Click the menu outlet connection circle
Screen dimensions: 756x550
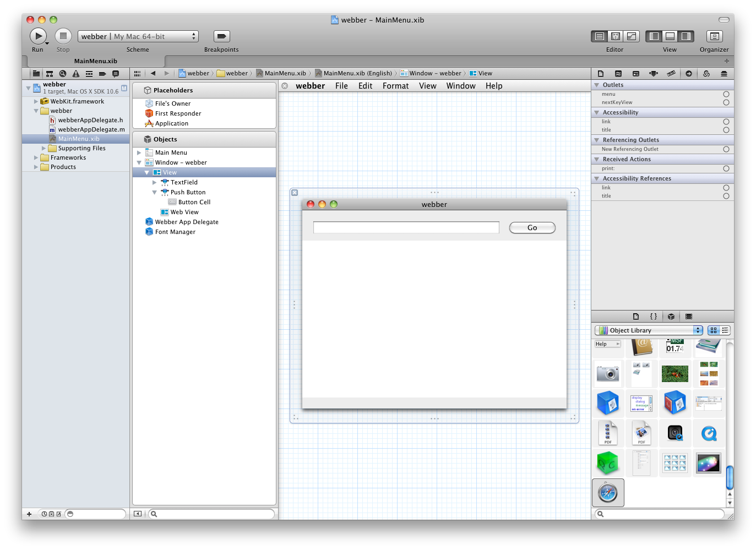(726, 94)
